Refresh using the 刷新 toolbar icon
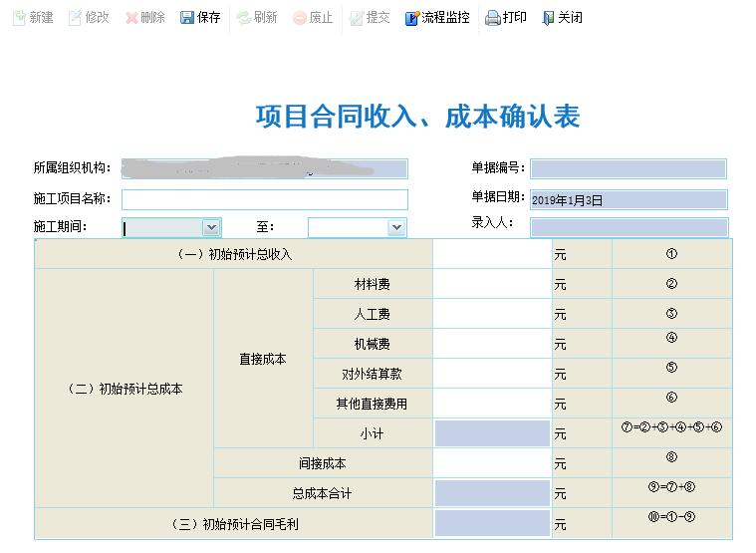 (x=244, y=18)
